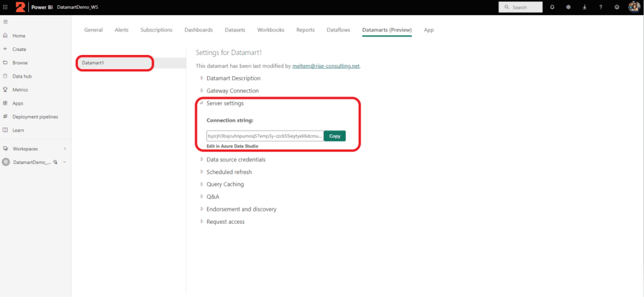Switch to the Dataflows tab
Screen dimensions: 644x297
[338, 30]
